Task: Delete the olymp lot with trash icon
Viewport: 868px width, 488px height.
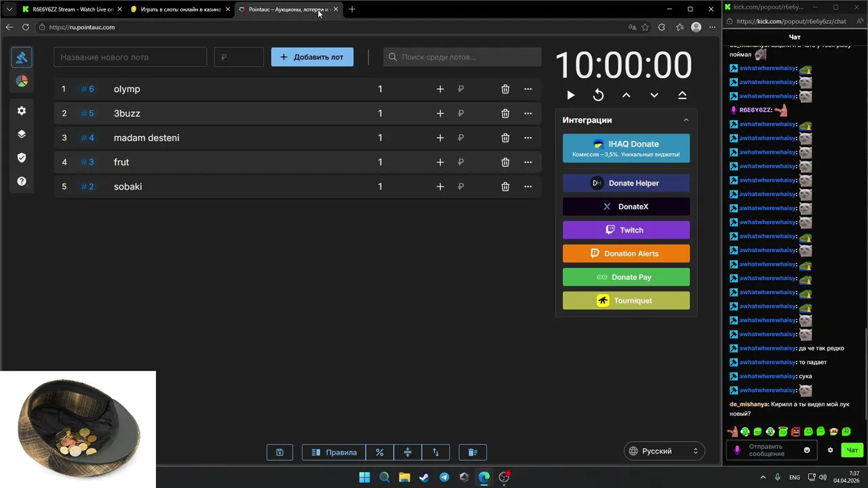Action: click(x=505, y=89)
